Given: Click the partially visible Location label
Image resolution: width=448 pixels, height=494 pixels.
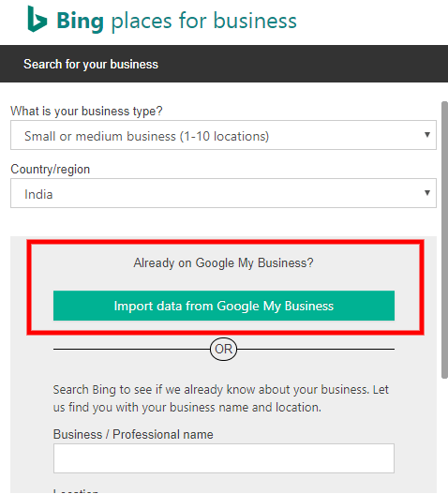Looking at the screenshot, I should tap(76, 491).
